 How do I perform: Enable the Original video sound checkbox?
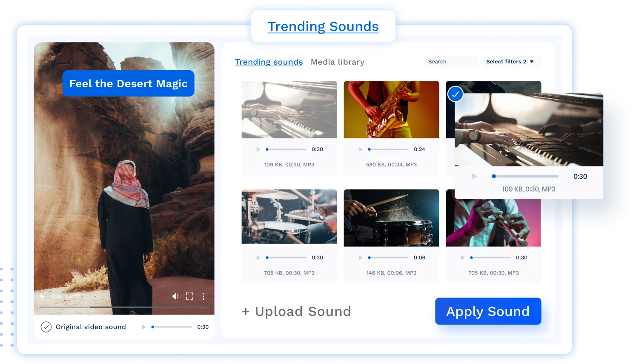point(46,327)
